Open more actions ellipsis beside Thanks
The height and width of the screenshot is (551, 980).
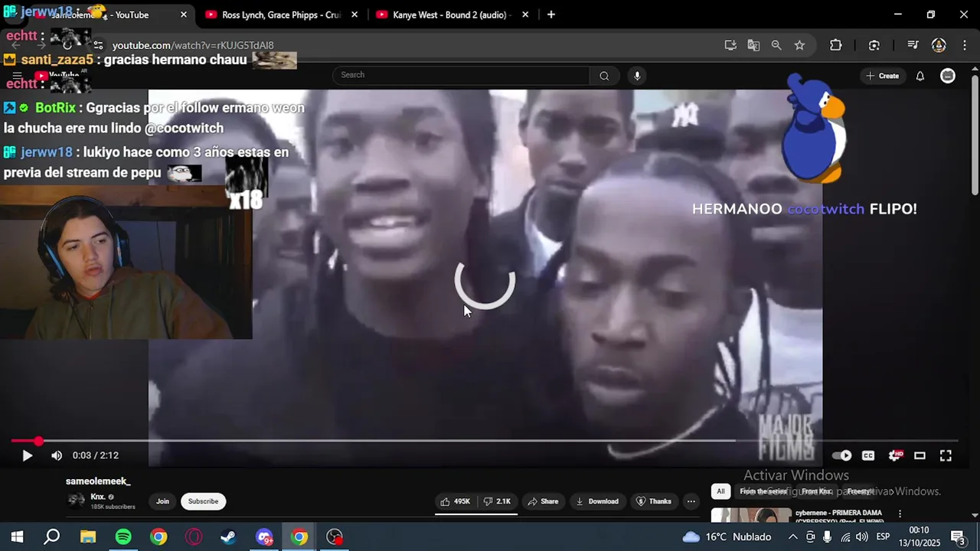[x=691, y=501]
